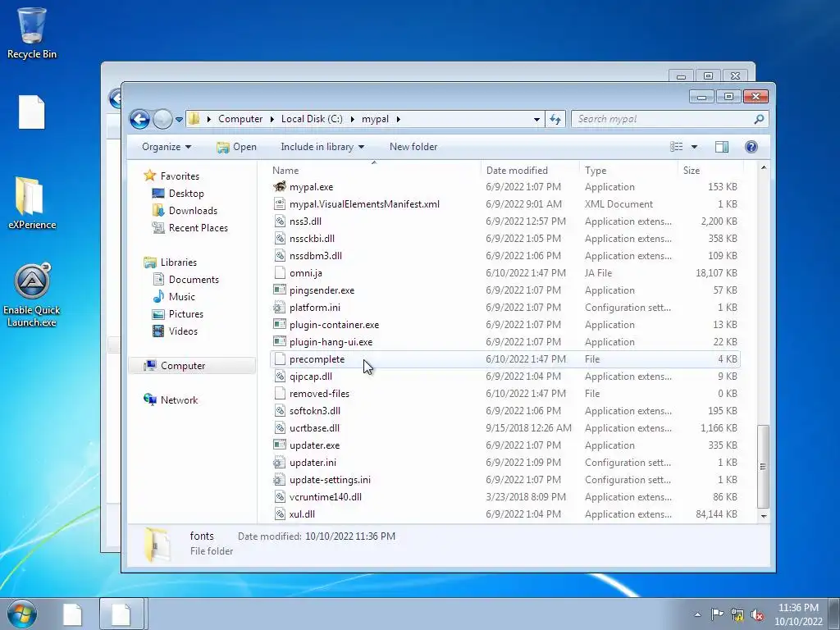
Task: Open the Recycle Bin desktop icon
Action: pos(32,33)
